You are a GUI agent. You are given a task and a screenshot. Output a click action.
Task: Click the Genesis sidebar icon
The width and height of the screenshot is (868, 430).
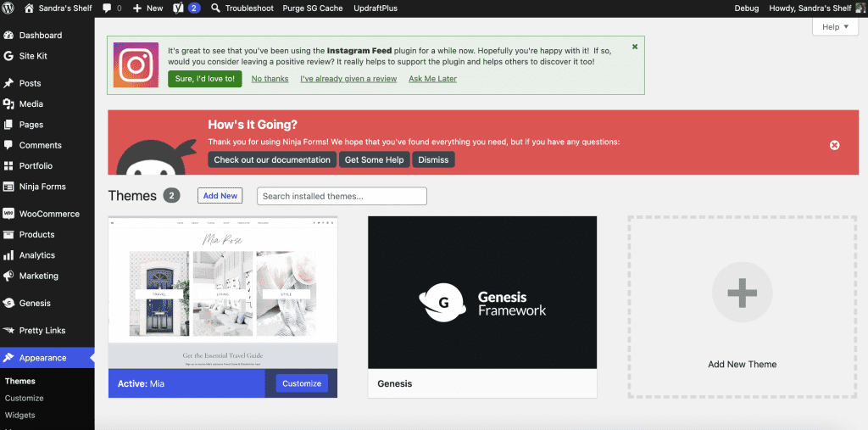[x=8, y=303]
